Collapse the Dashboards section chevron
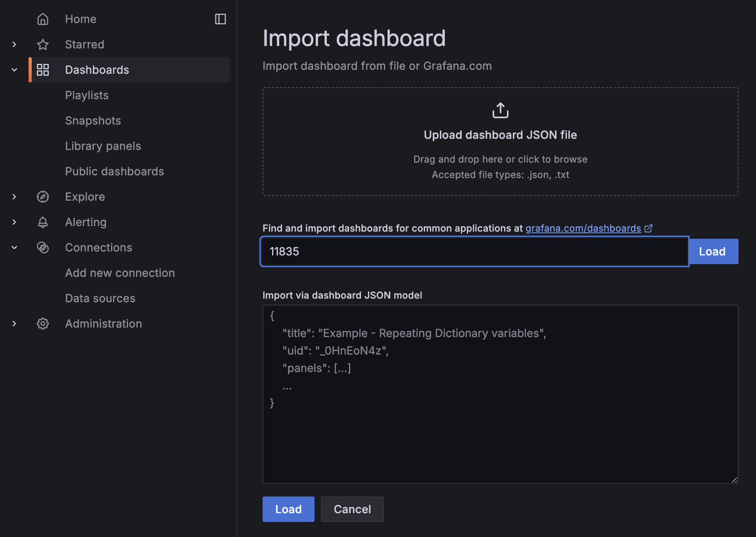756x537 pixels. point(14,70)
